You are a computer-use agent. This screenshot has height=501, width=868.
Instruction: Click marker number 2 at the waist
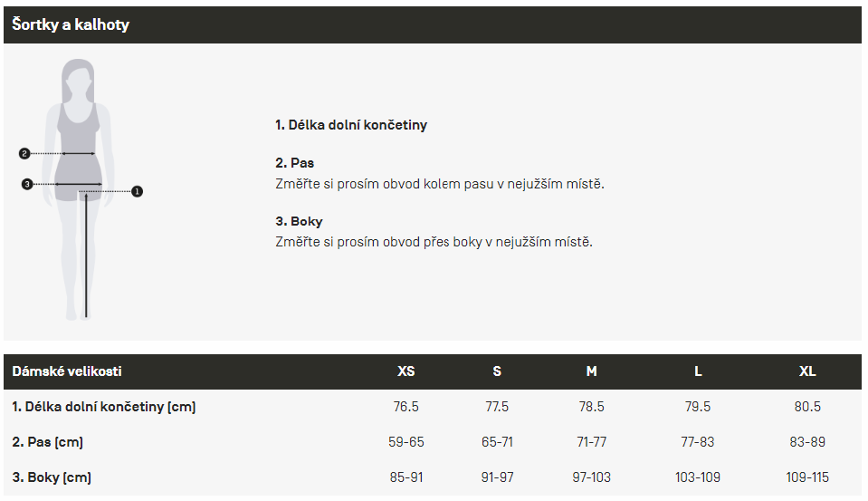pyautogui.click(x=24, y=154)
